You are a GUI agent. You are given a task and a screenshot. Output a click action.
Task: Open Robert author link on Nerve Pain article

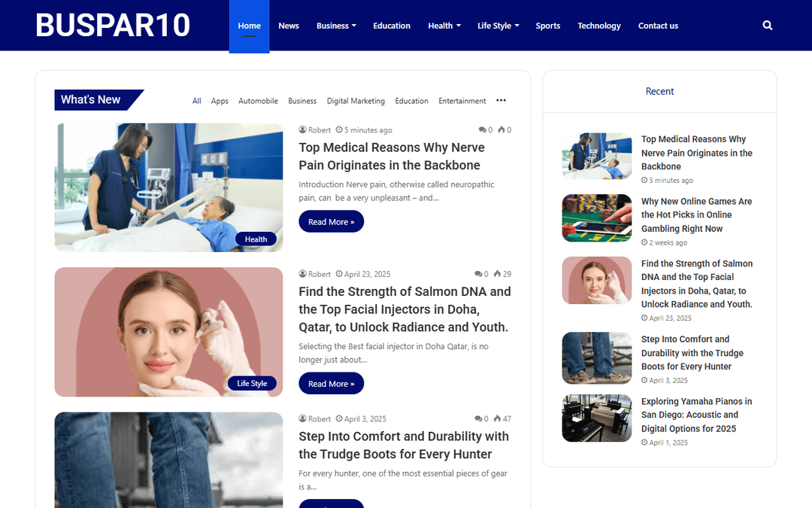(319, 130)
